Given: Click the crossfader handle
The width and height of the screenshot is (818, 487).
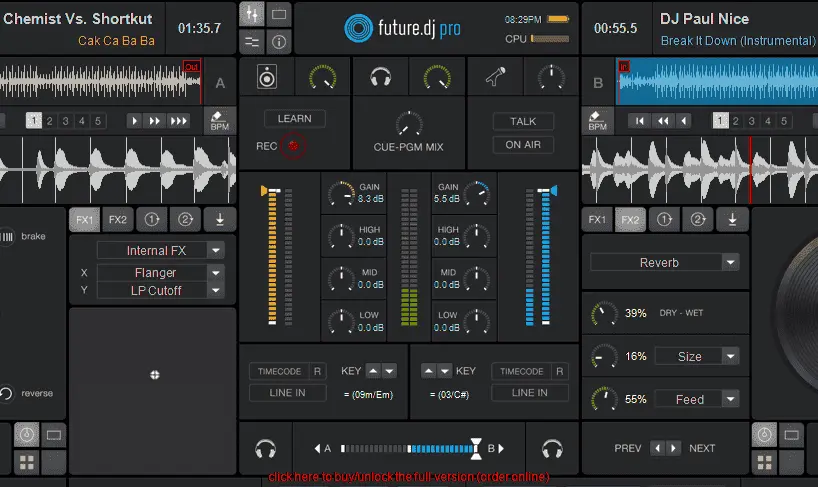Looking at the screenshot, I should point(476,448).
